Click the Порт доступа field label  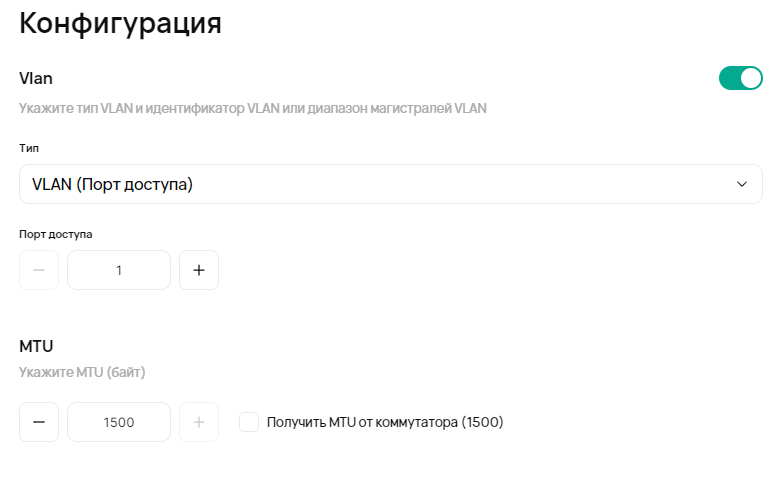click(x=56, y=234)
